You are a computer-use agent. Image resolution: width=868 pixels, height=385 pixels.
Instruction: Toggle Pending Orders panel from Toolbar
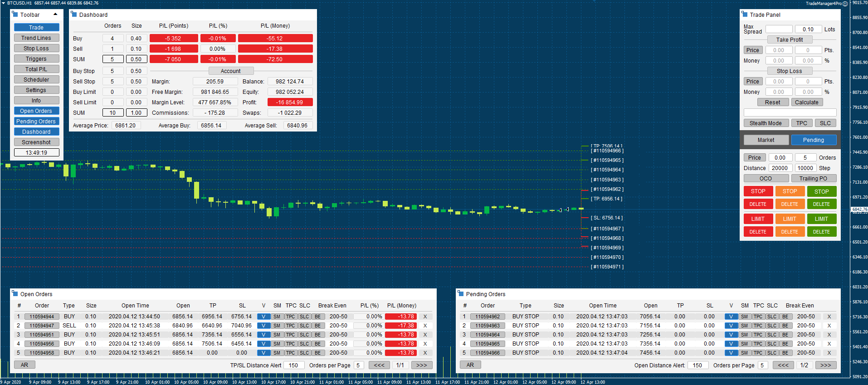(36, 122)
